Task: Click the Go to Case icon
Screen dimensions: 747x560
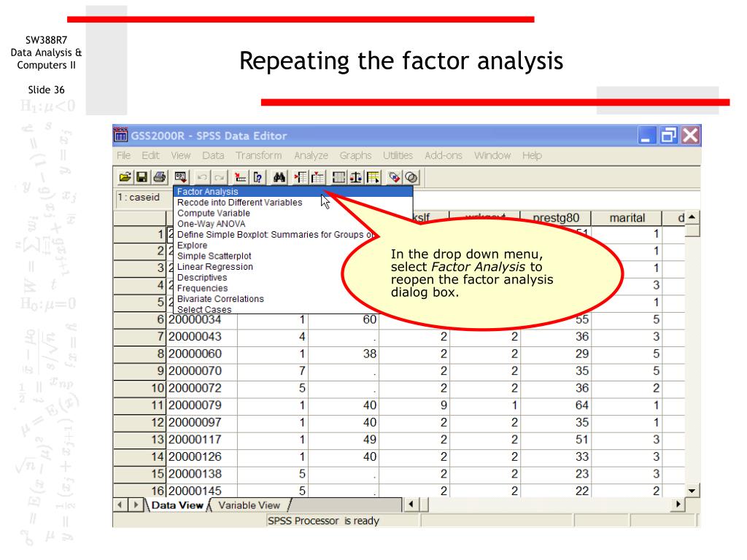Action: click(x=240, y=178)
